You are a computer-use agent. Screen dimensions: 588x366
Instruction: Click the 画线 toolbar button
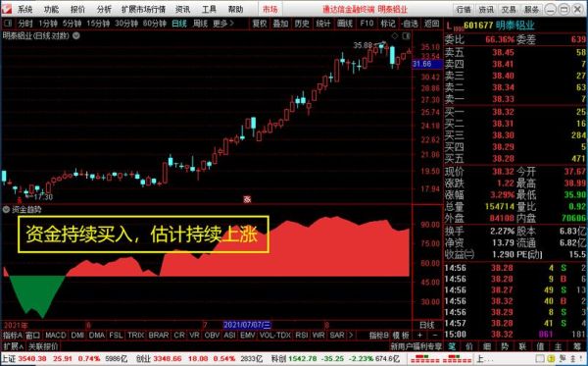[345, 24]
